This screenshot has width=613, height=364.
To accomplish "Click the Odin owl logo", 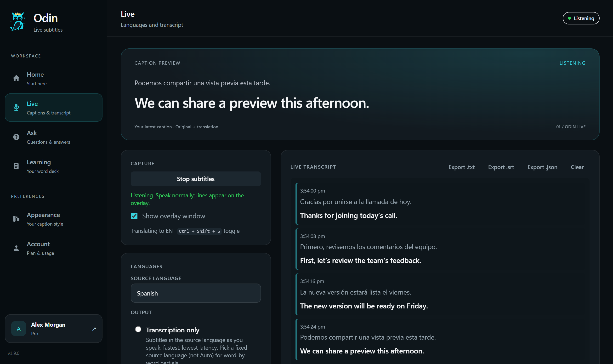I will [17, 22].
